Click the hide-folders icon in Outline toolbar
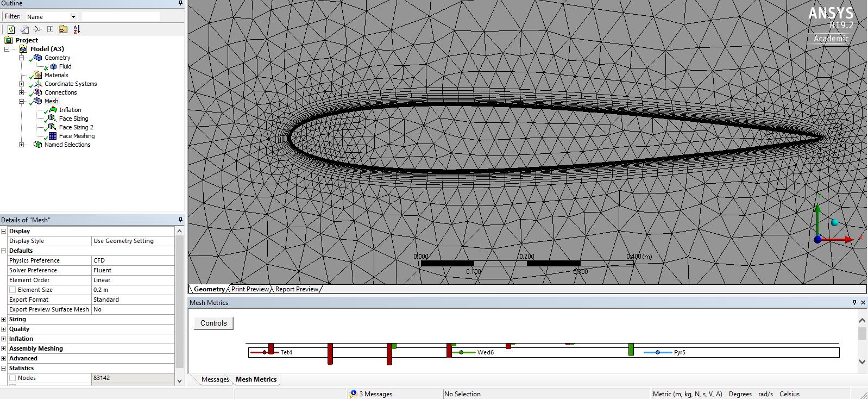Viewport: 868px width, 399px height. point(63,29)
